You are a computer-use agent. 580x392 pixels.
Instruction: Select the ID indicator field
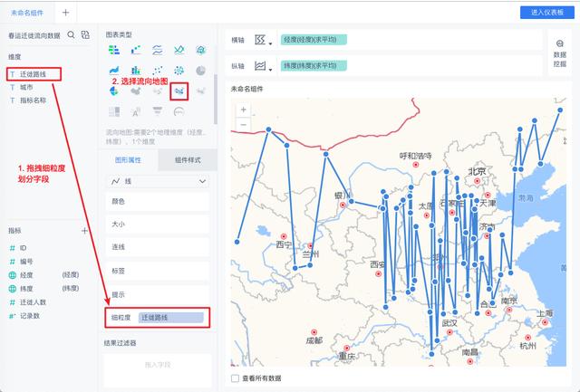click(x=24, y=248)
